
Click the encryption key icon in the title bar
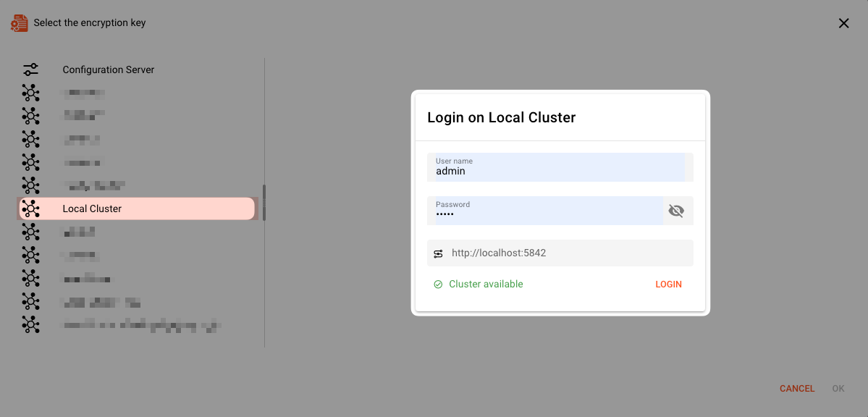point(19,22)
